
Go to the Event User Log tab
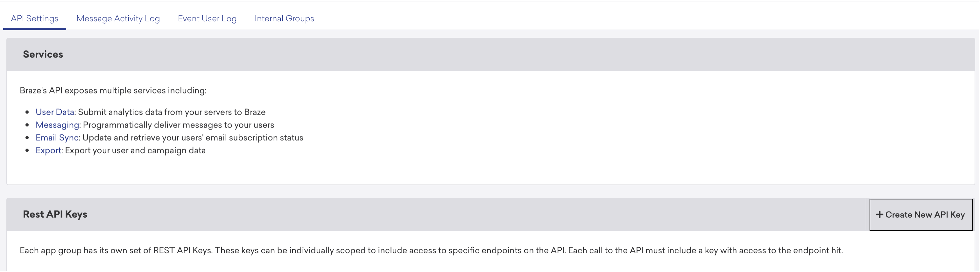click(x=207, y=19)
